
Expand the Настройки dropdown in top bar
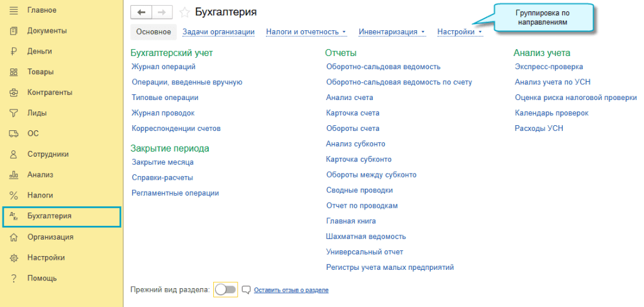click(x=459, y=31)
